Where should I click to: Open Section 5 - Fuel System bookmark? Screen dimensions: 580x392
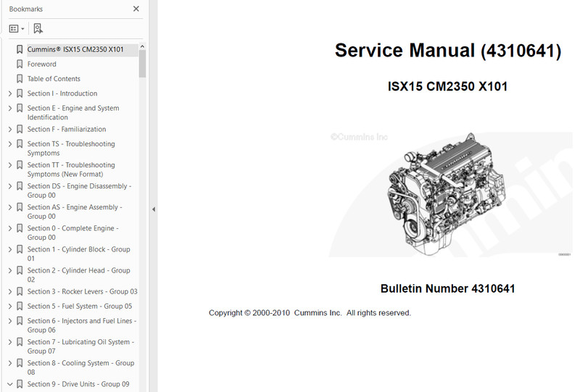point(80,306)
